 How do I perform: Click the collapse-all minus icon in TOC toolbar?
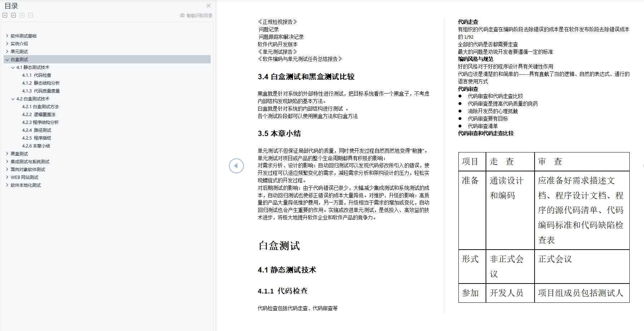click(x=30, y=15)
